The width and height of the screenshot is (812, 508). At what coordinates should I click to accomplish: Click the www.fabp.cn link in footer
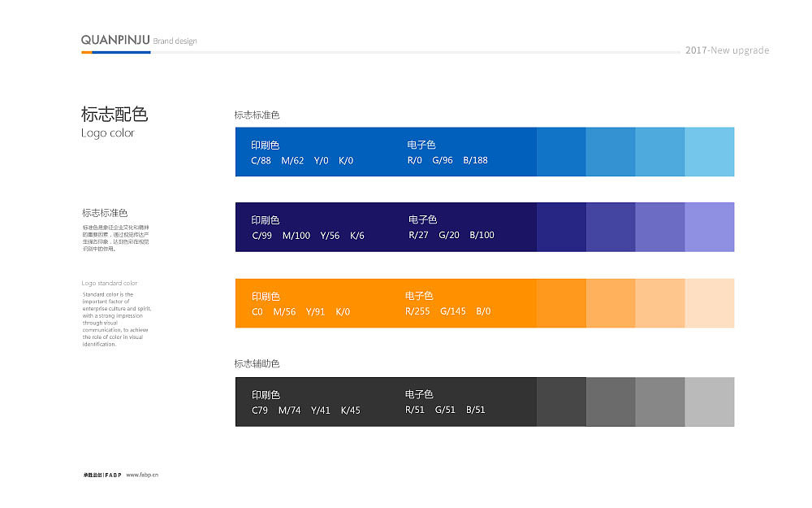point(142,475)
